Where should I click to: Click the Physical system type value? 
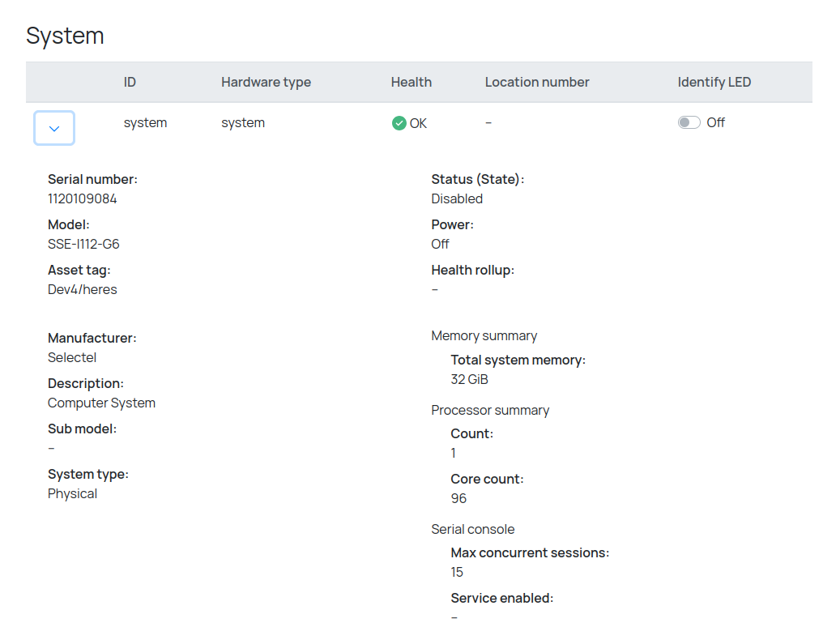click(x=72, y=493)
